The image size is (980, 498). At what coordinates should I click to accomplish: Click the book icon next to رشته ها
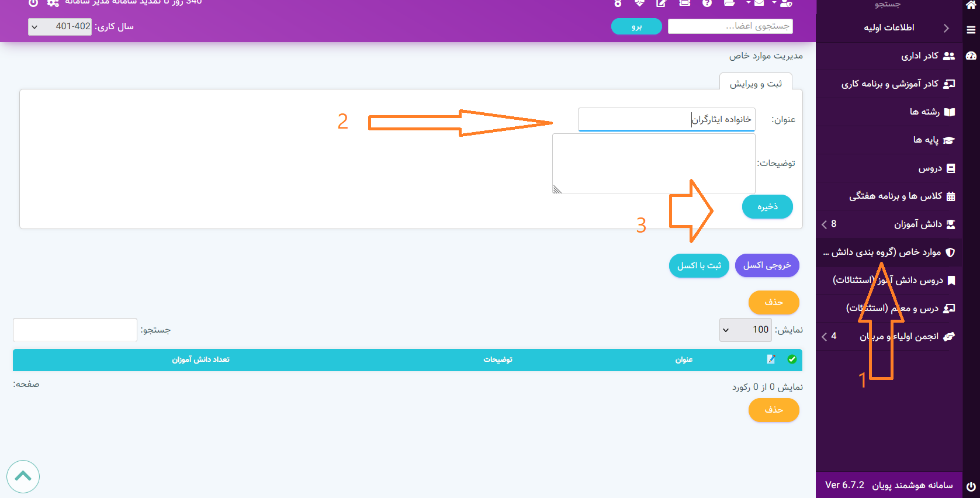click(950, 112)
